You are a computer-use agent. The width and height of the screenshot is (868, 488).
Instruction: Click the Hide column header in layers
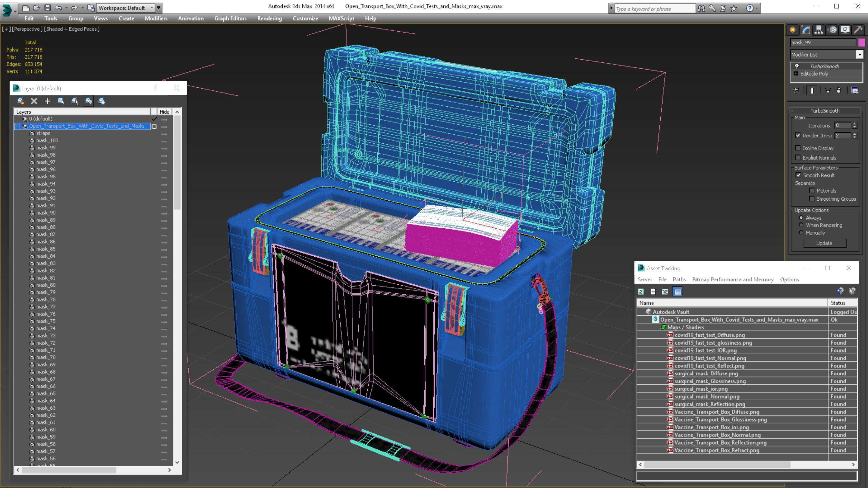coord(165,112)
